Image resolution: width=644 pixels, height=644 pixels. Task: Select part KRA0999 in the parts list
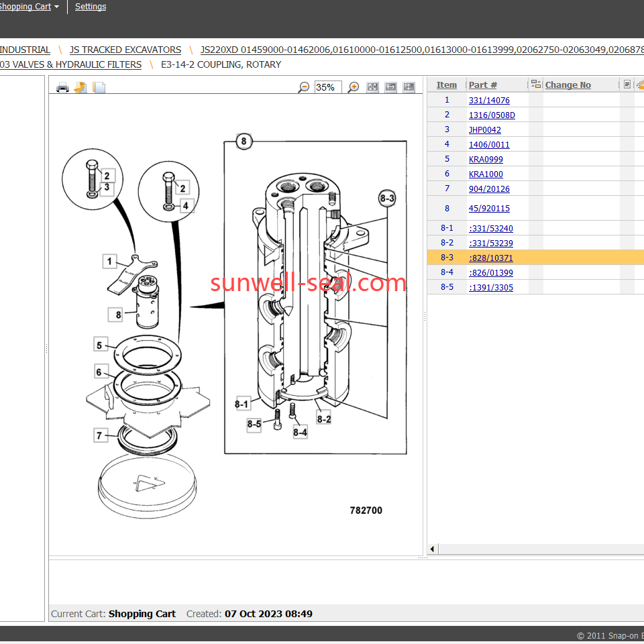click(x=486, y=160)
